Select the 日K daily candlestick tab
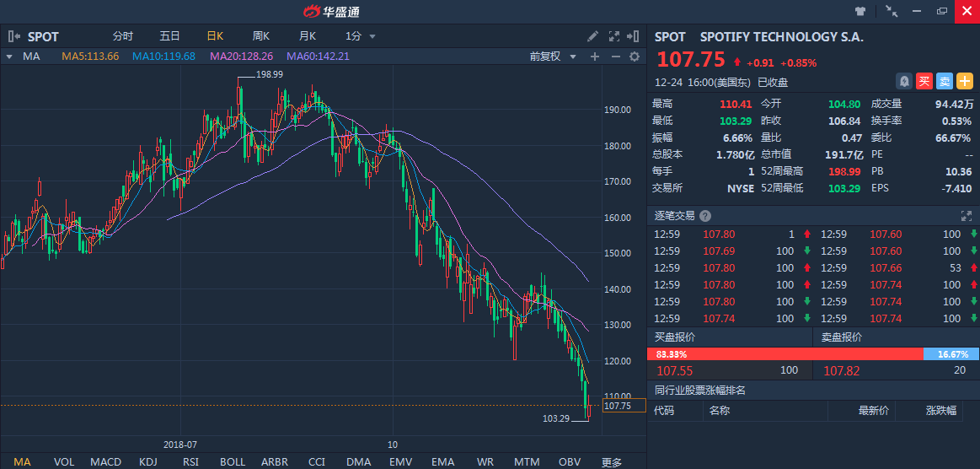The width and height of the screenshot is (980, 469). 216,36
